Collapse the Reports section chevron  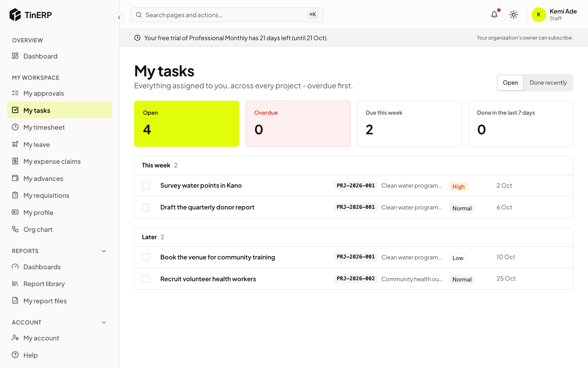[x=104, y=251]
